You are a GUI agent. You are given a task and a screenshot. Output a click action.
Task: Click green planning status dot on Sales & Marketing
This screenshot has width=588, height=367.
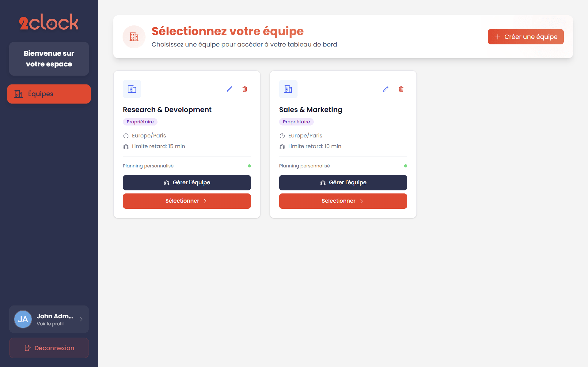406,166
